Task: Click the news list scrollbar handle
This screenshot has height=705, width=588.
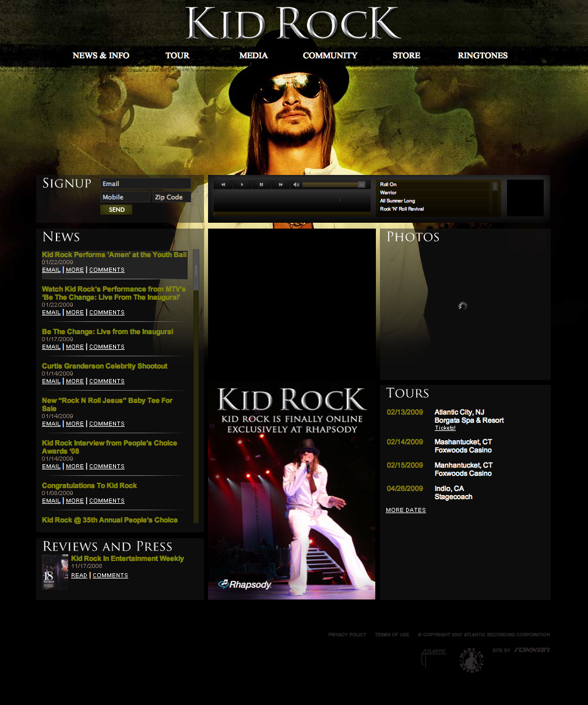Action: (196, 270)
